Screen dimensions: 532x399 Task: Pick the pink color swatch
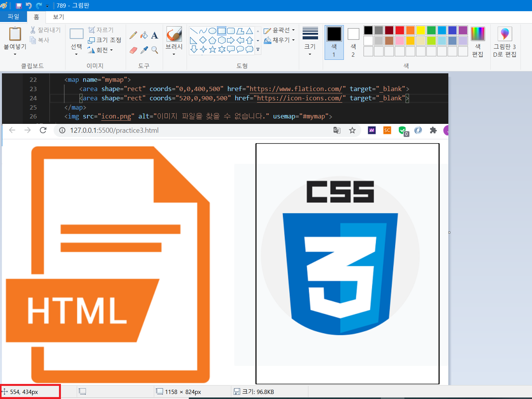(x=400, y=41)
